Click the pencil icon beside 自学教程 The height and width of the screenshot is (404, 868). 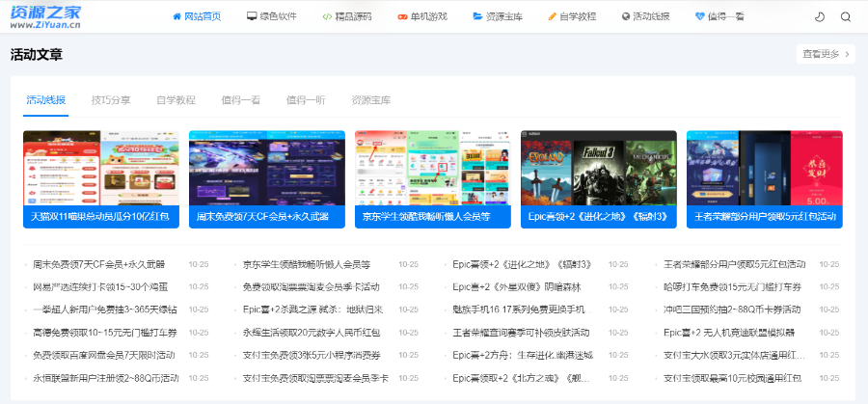tap(552, 16)
